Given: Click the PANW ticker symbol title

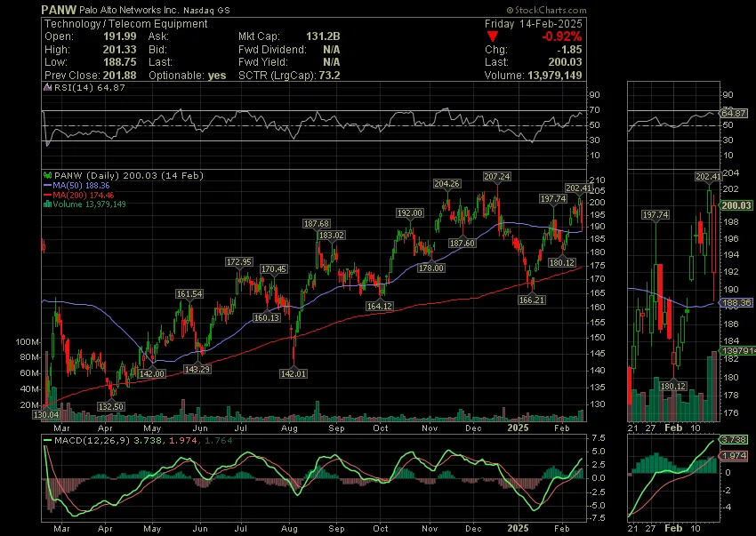Looking at the screenshot, I should click(x=59, y=10).
